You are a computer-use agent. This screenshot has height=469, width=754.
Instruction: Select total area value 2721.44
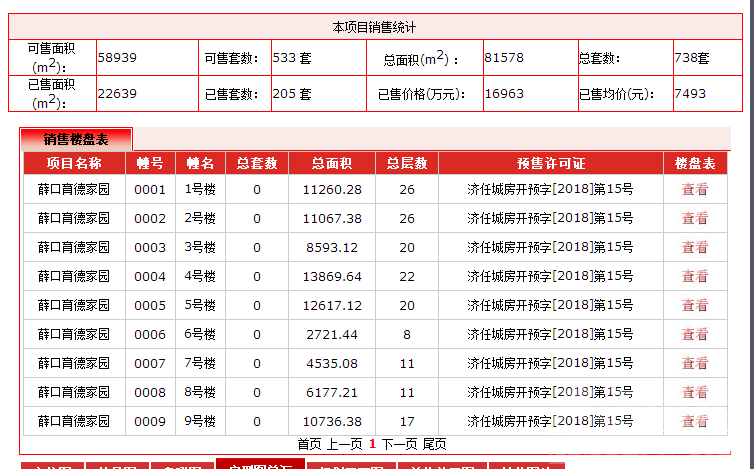point(332,334)
